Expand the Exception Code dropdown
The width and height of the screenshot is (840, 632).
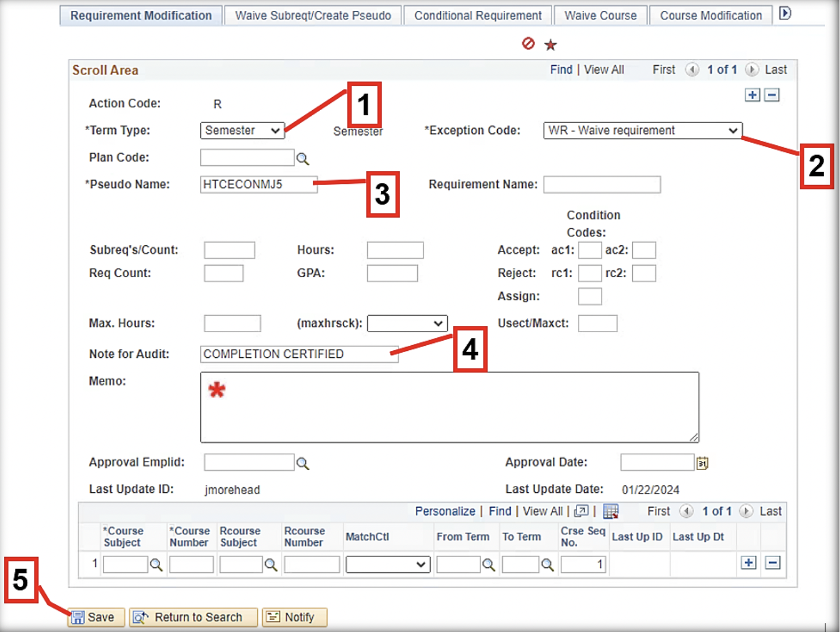pyautogui.click(x=642, y=131)
